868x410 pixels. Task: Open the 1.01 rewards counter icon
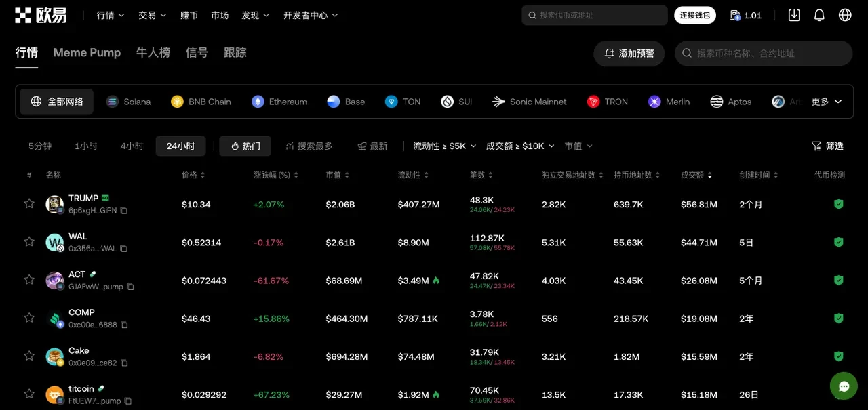click(735, 15)
